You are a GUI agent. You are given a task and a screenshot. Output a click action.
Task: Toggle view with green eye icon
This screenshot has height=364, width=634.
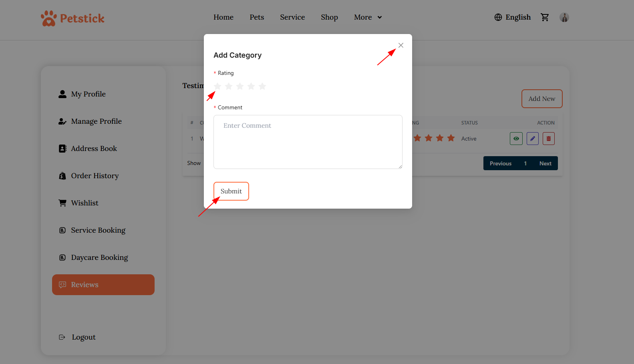[516, 139]
